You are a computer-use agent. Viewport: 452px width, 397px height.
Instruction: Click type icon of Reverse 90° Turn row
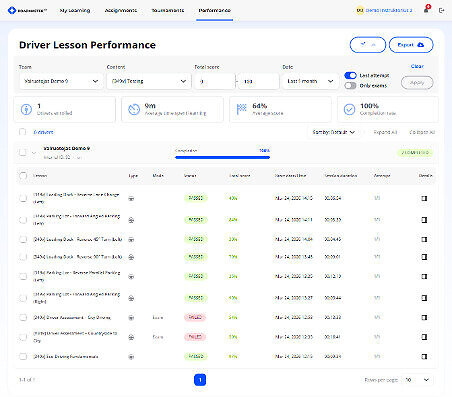[131, 257]
